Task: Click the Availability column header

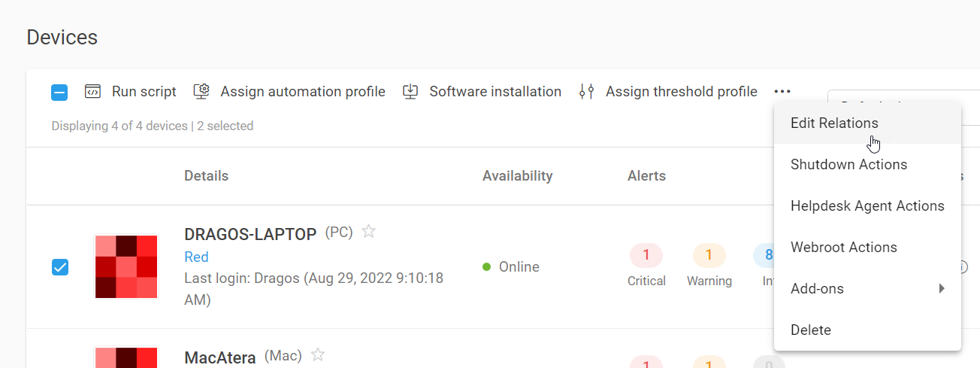Action: (517, 176)
